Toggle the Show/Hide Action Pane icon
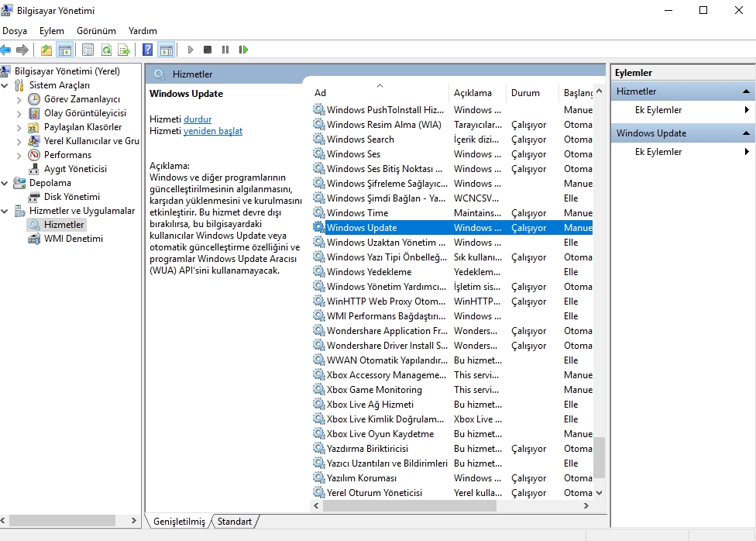 coord(167,50)
